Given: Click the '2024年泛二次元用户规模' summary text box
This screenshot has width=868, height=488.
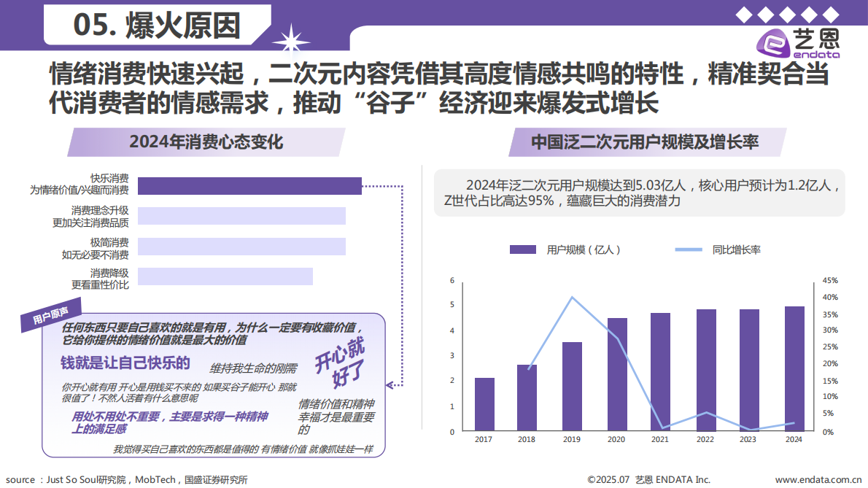Looking at the screenshot, I should pyautogui.click(x=640, y=193).
